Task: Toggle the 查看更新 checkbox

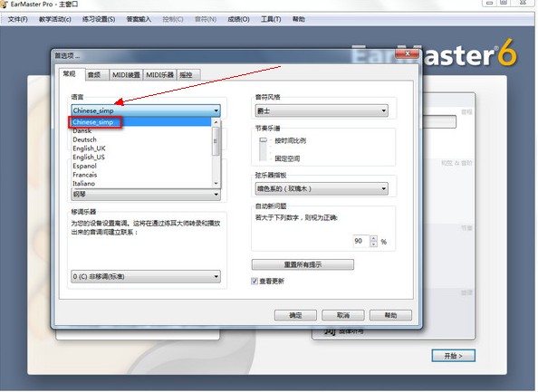Action: point(255,282)
